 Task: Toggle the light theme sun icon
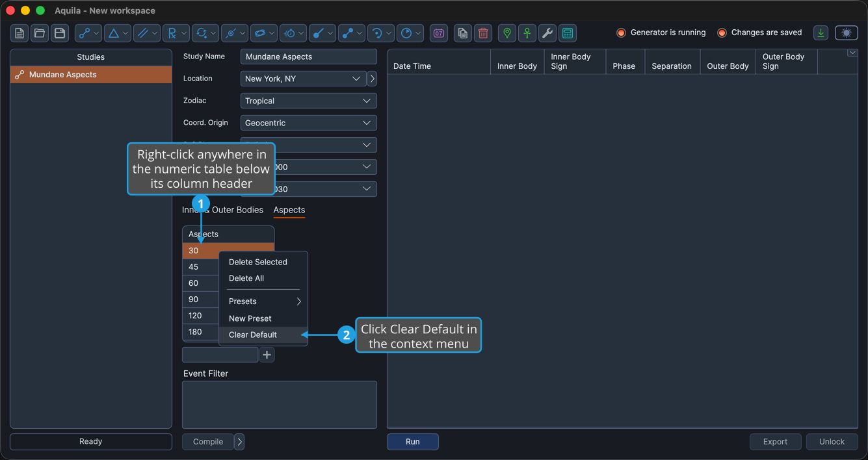click(x=847, y=33)
